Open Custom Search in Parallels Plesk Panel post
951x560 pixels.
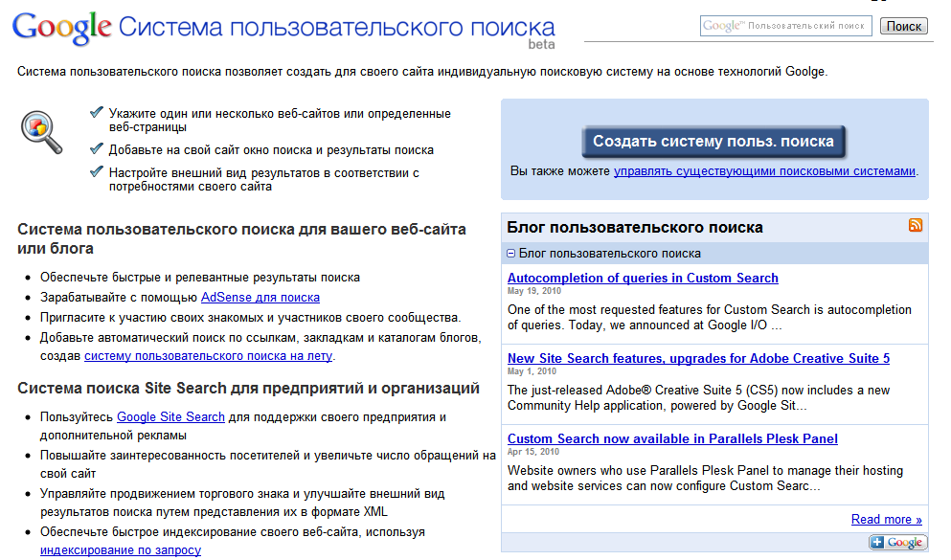pyautogui.click(x=672, y=438)
